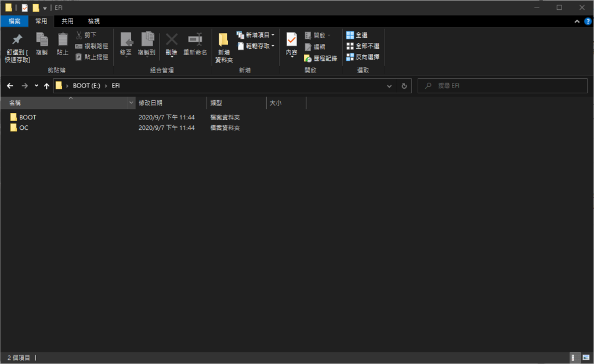Collapse the ribbon with the chevron
Screen dimensions: 594x364
coord(577,21)
